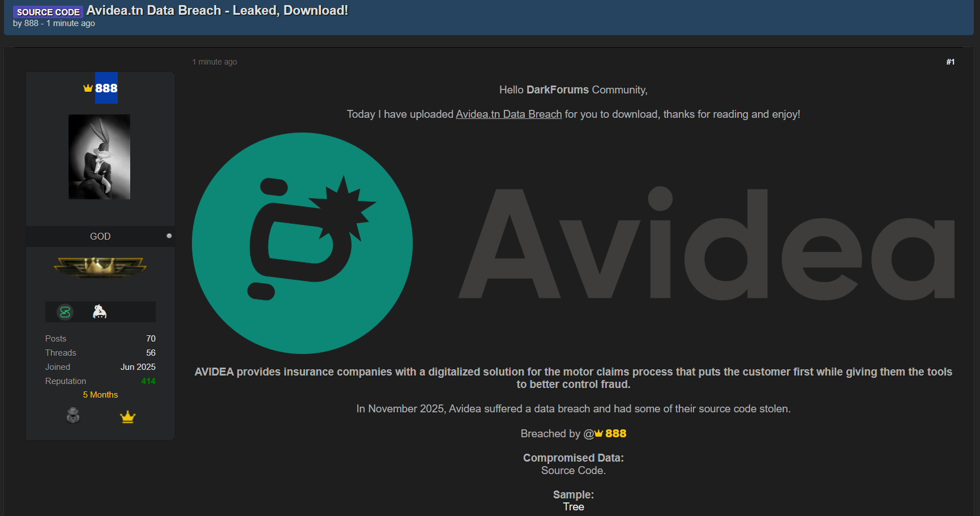Open the #1 post permalink

point(950,62)
